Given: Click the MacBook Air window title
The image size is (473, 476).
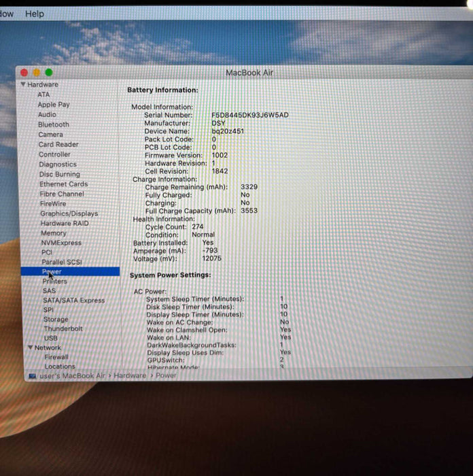Looking at the screenshot, I should point(249,73).
